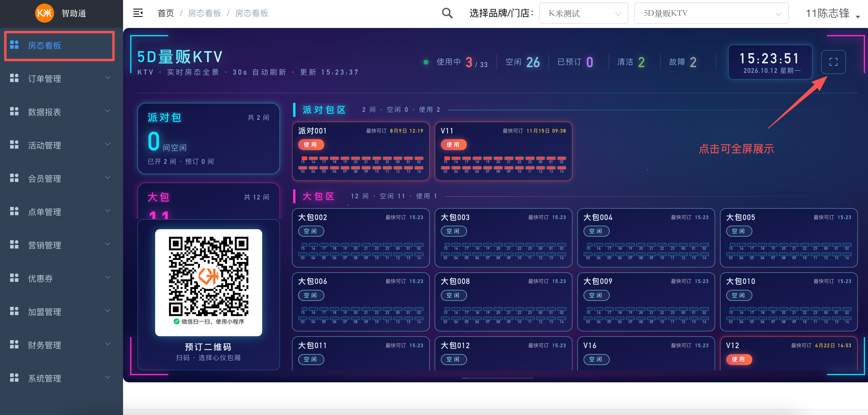
Task: Click 空闲 status on 大包004
Action: (x=596, y=231)
